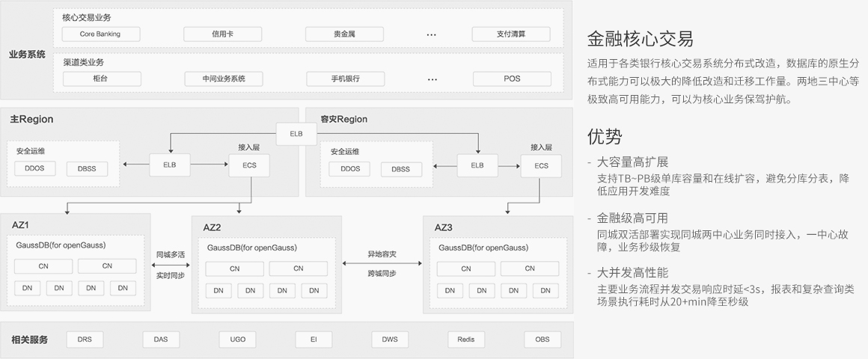Click the Core Banking box
This screenshot has width=868, height=359.
point(100,34)
